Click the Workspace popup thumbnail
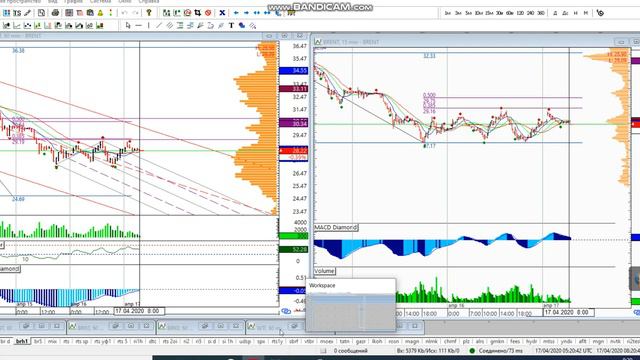The width and height of the screenshot is (640, 360). [x=351, y=305]
